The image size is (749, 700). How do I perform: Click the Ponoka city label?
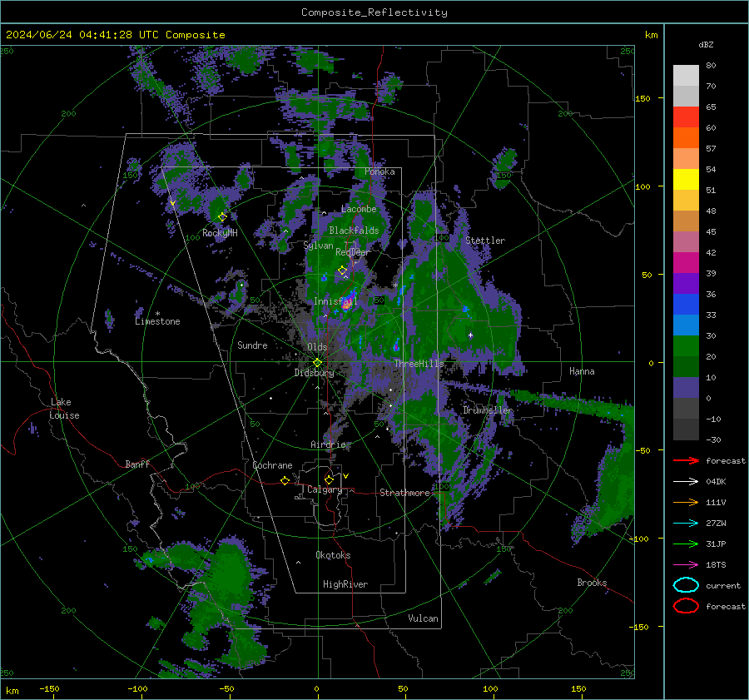coord(379,171)
